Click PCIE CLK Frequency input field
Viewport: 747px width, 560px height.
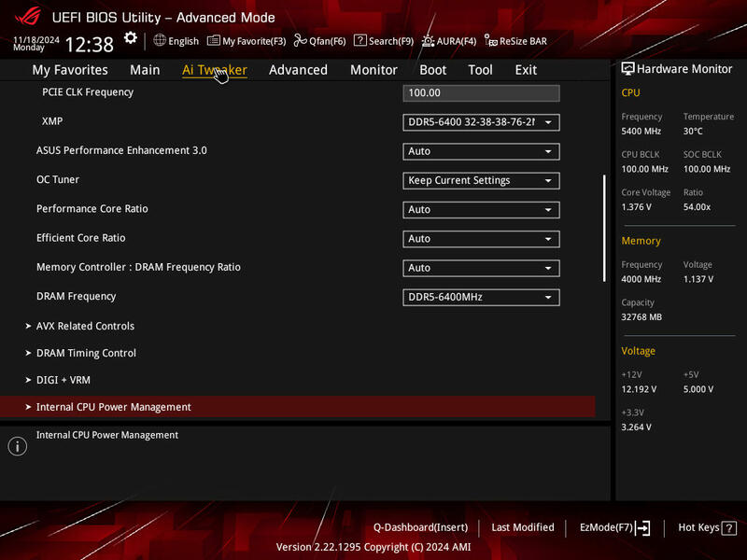pyautogui.click(x=481, y=92)
